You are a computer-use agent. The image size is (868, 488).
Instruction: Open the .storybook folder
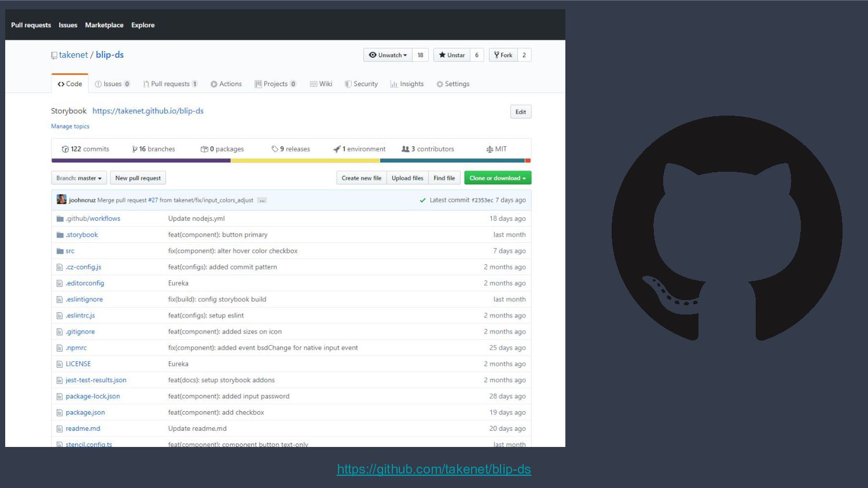point(82,235)
